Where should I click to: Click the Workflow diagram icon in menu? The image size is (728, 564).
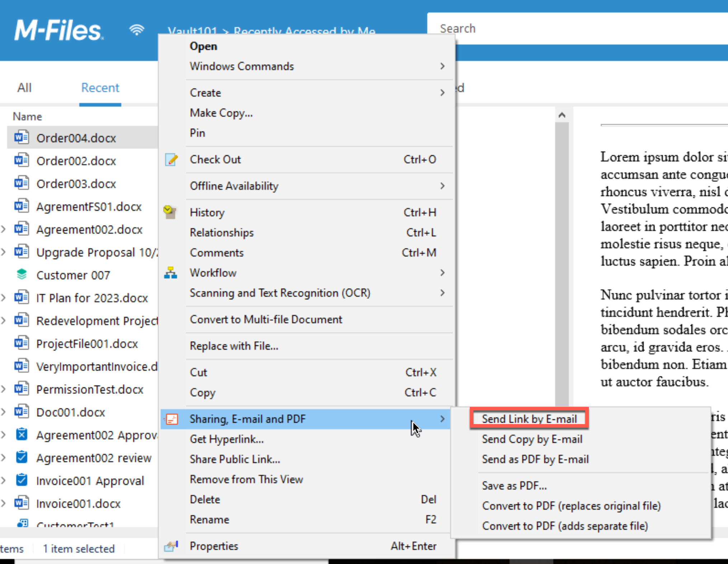[x=170, y=273]
